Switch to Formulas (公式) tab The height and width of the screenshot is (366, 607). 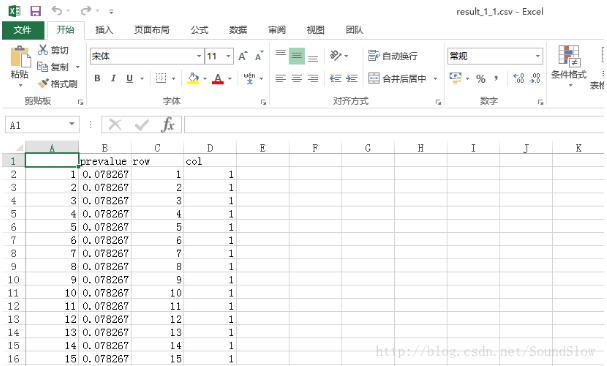pyautogui.click(x=199, y=30)
